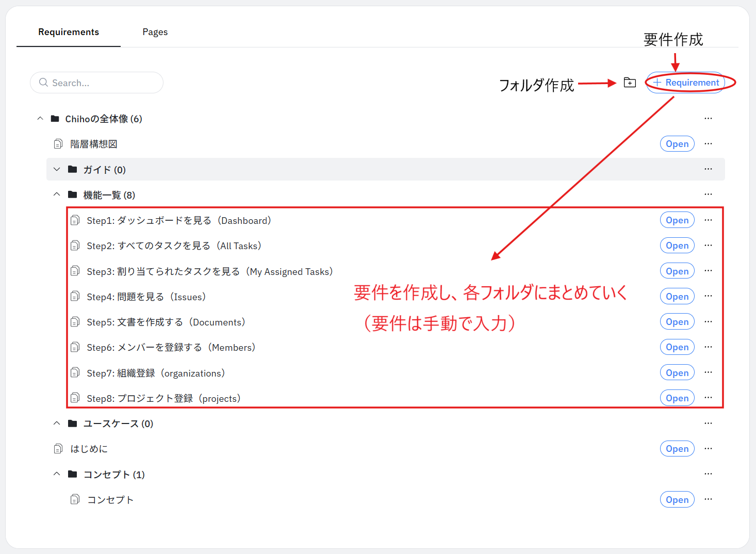Click document icon beside Step5 Documents
This screenshot has width=756, height=554.
75,322
